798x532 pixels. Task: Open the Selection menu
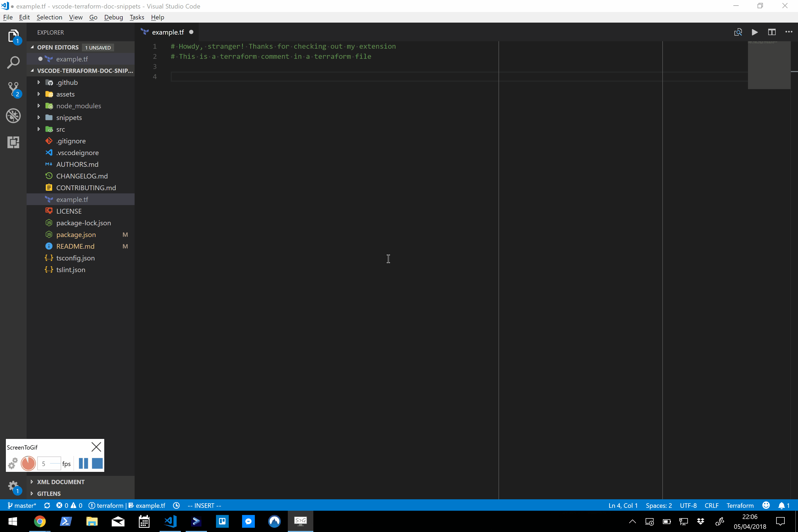click(x=49, y=17)
